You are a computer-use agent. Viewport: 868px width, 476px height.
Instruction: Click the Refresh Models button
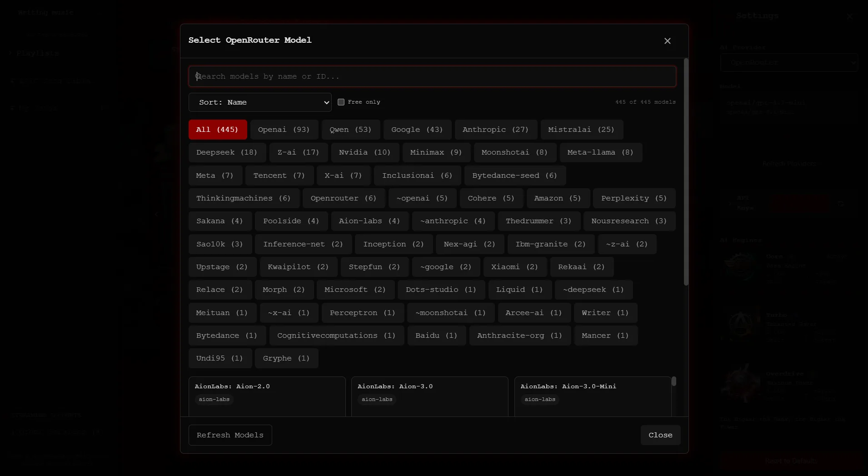tap(230, 435)
